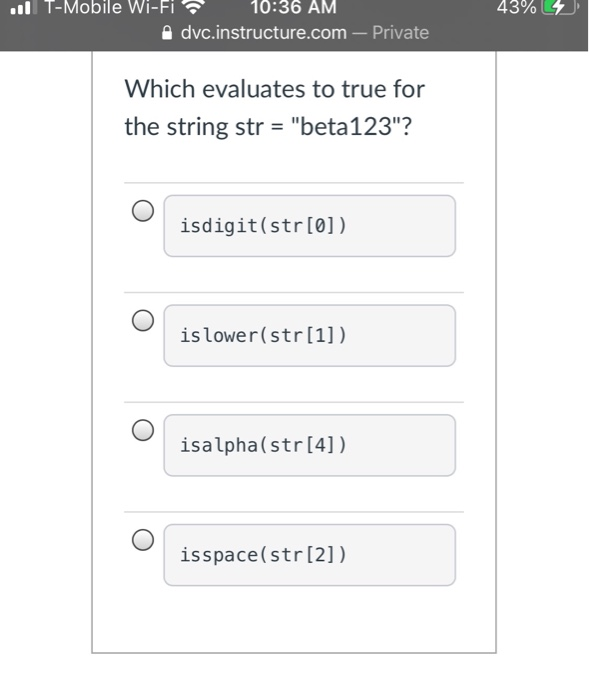
Task: Tap the charging battery icon
Action: pyautogui.click(x=560, y=7)
